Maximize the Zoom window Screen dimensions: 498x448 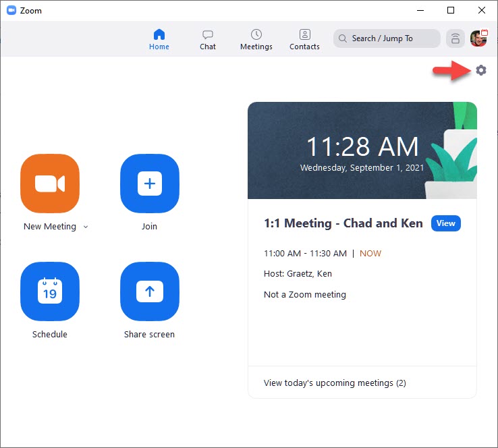[x=451, y=10]
